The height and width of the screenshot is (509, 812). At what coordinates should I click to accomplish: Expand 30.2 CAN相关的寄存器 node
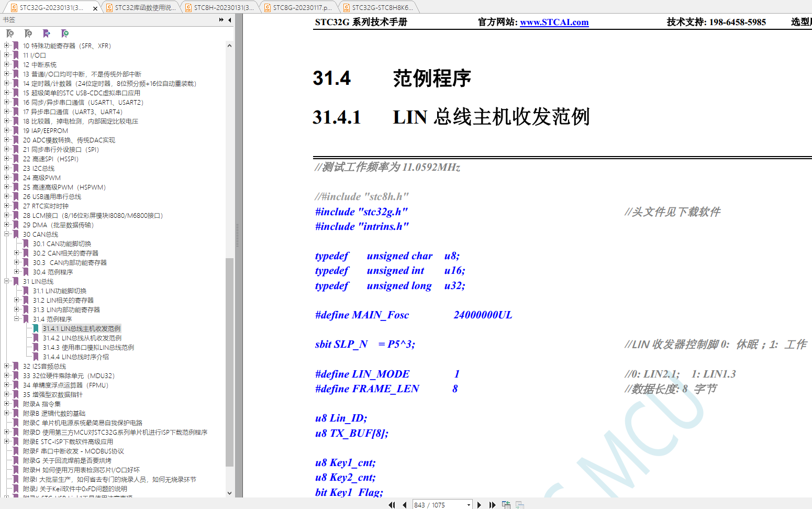[17, 253]
